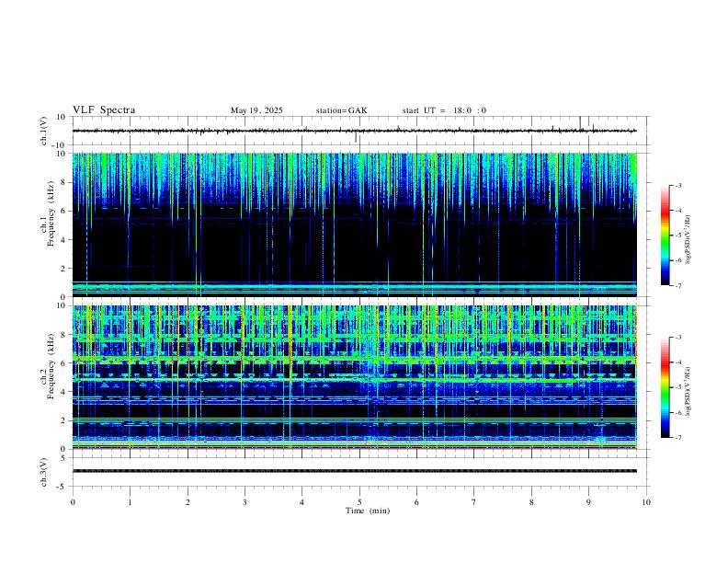The image size is (728, 563).
Task: Click the "VLF Spectra" plot title
Action: pos(104,110)
